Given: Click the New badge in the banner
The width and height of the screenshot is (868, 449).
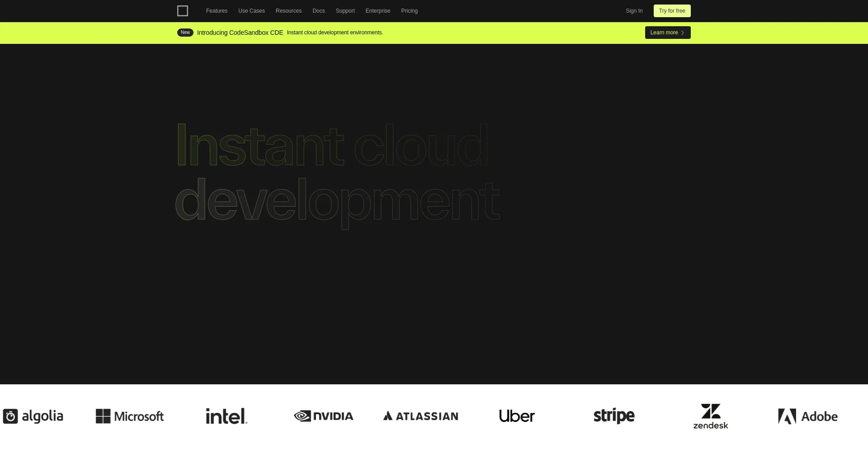Looking at the screenshot, I should (x=185, y=32).
